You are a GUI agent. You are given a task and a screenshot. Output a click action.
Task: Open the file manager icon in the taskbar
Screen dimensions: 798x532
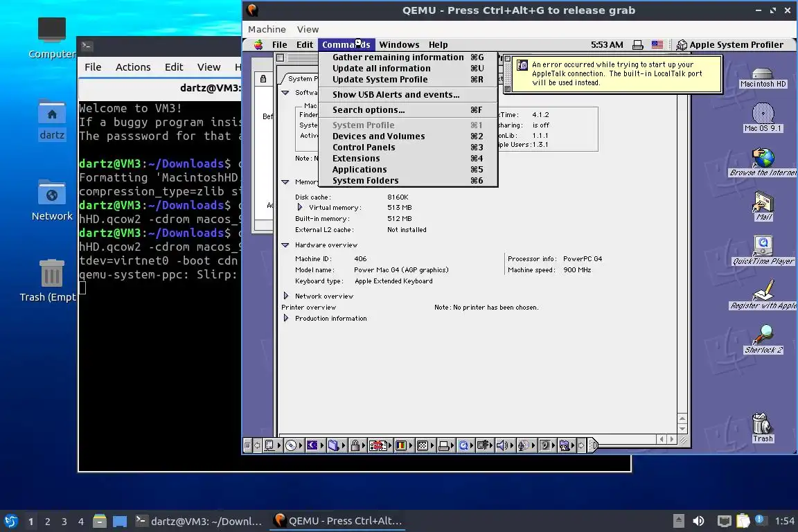[100, 521]
